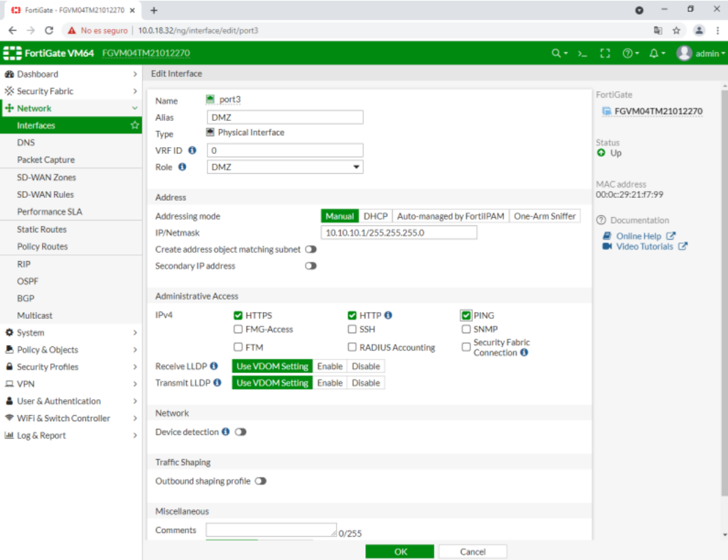Uncheck the HTTPS access checkbox
Screen dimensions: 728x560
238,315
